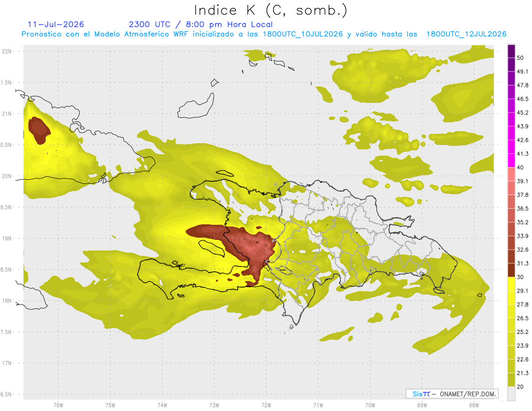Image resolution: width=532 pixels, height=411 pixels.
Task: Click the "7.5N" latitude label
Action: click(6, 332)
